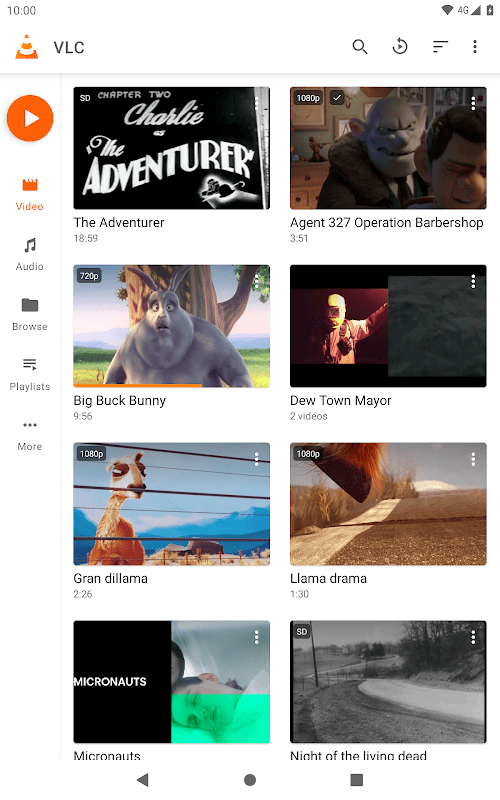Play Big Buck Bunny thumbnail
500x800 pixels.
click(x=171, y=326)
